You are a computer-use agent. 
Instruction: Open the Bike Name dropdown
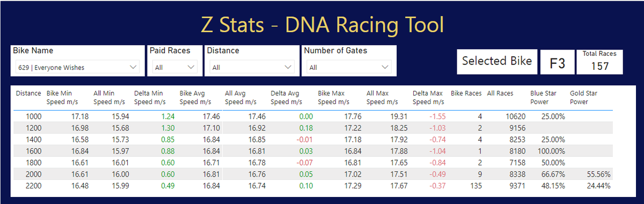tap(77, 68)
